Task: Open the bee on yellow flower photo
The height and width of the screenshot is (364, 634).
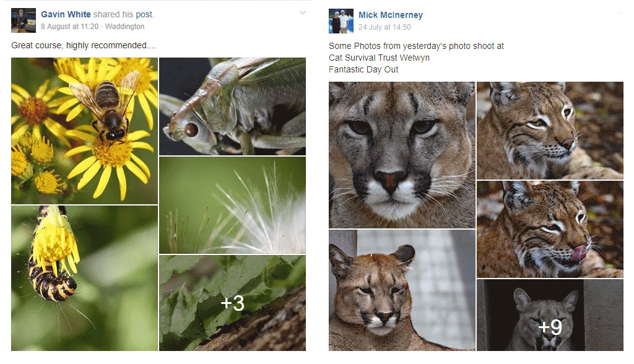Action: point(84,131)
